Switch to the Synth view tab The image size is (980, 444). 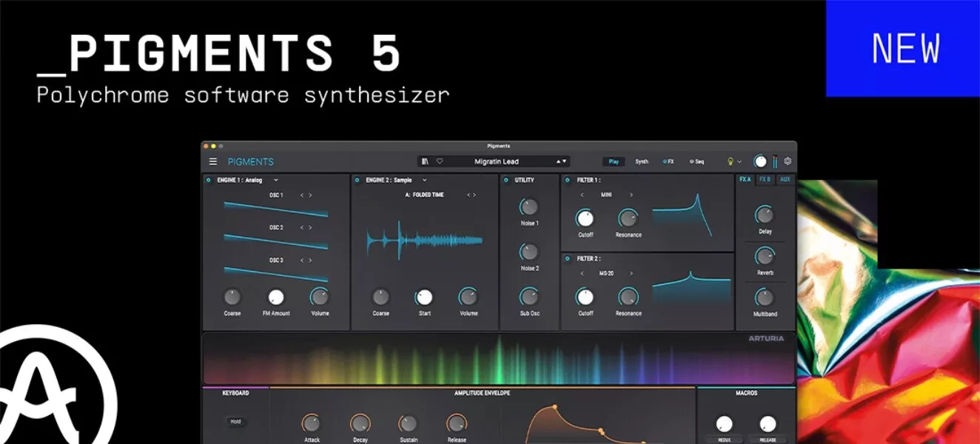coord(642,161)
